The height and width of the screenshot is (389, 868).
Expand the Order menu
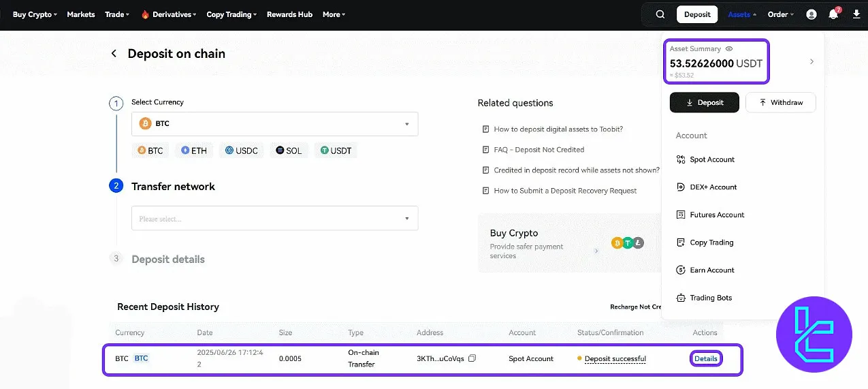781,14
